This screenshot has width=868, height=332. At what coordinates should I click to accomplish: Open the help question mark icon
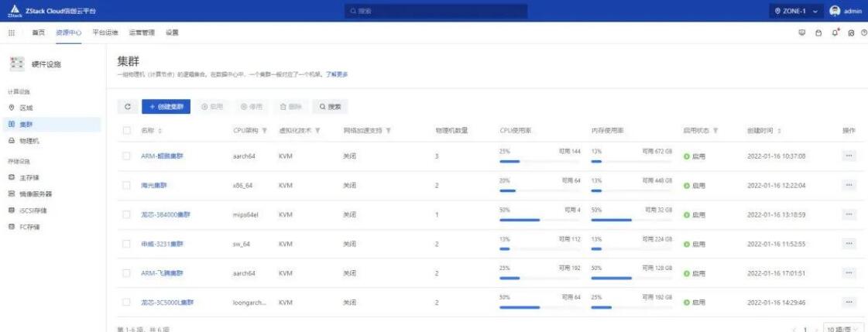(x=863, y=33)
